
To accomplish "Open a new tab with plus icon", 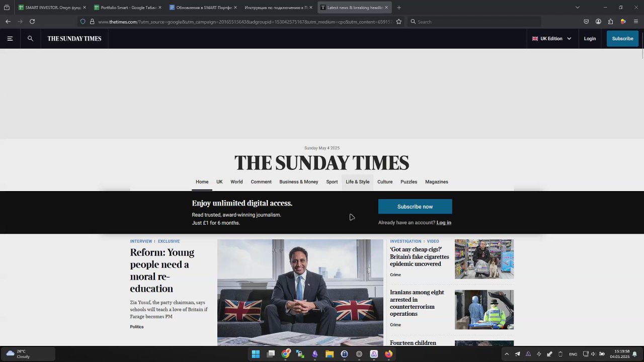I will (x=399, y=8).
